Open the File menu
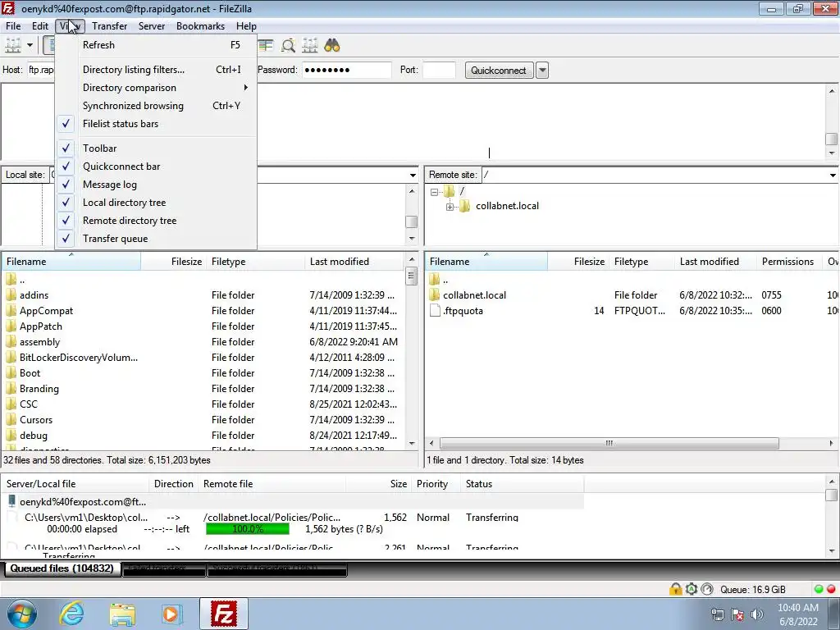Screen dimensions: 840x630 coord(13,26)
